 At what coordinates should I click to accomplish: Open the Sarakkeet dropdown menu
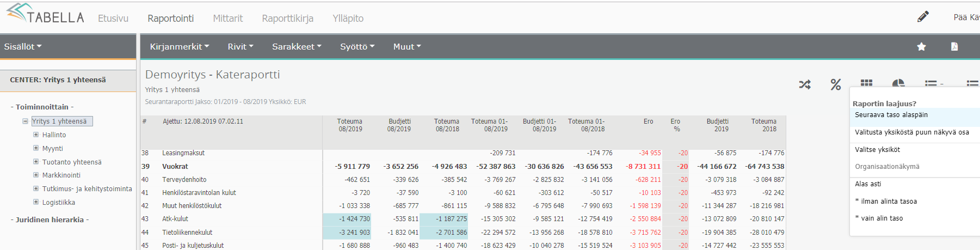click(297, 47)
